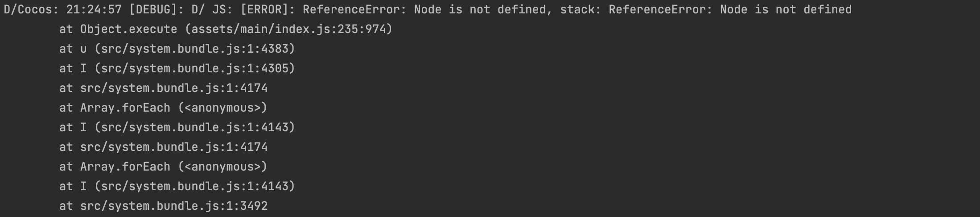
Task: Click the 'υ' function name in stack
Action: [x=83, y=49]
